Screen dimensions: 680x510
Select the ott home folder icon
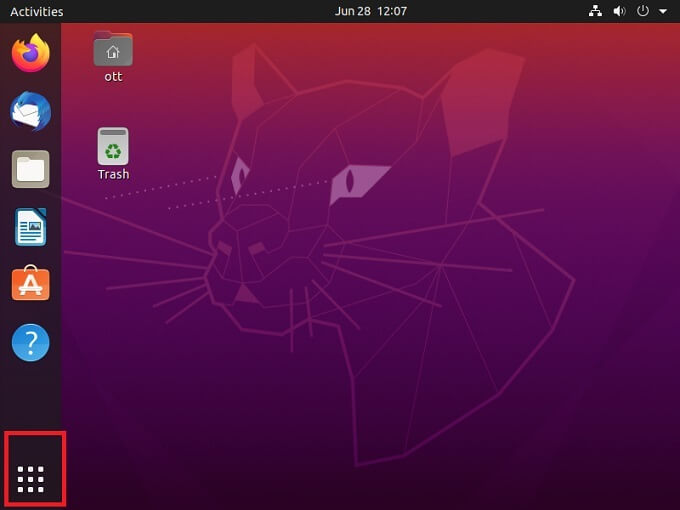tap(113, 49)
